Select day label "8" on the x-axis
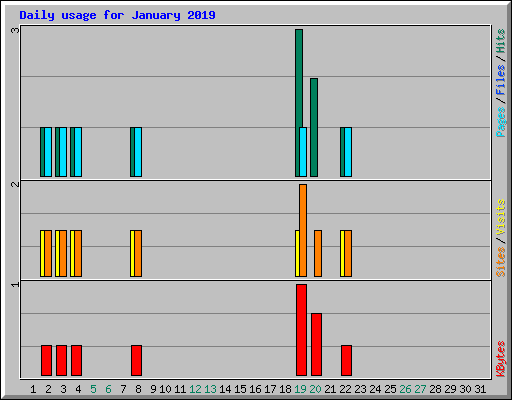 click(138, 389)
